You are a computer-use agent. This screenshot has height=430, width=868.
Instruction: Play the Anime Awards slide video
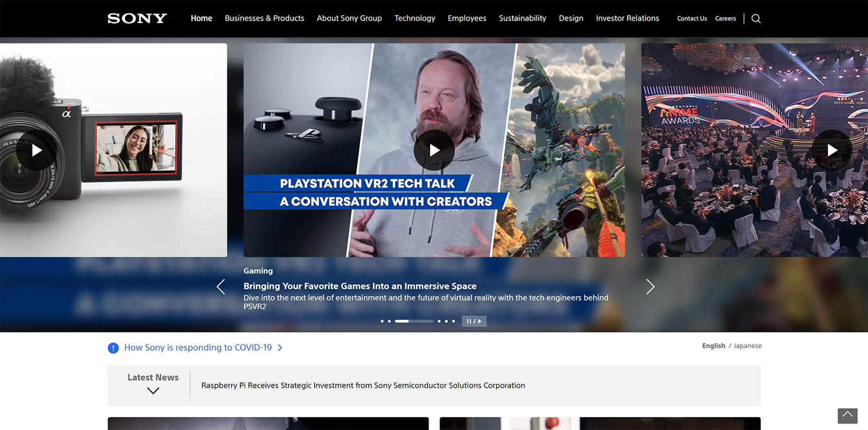pyautogui.click(x=832, y=150)
